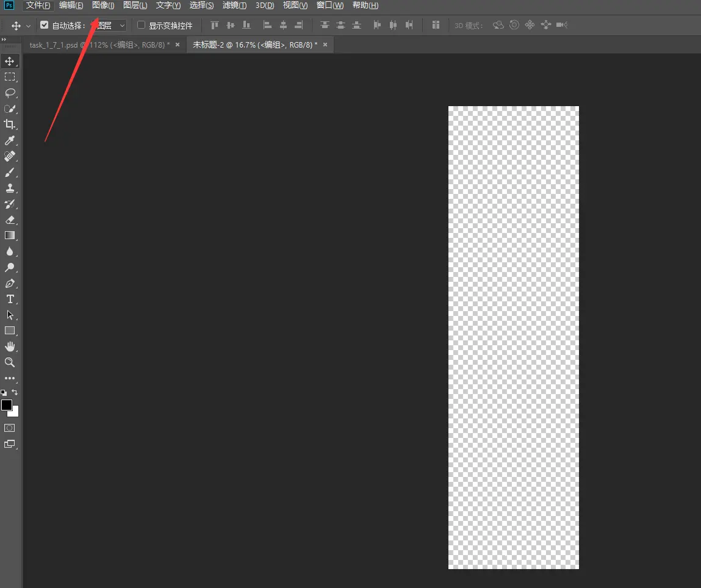
Task: Select the Eyedropper tool
Action: [10, 140]
